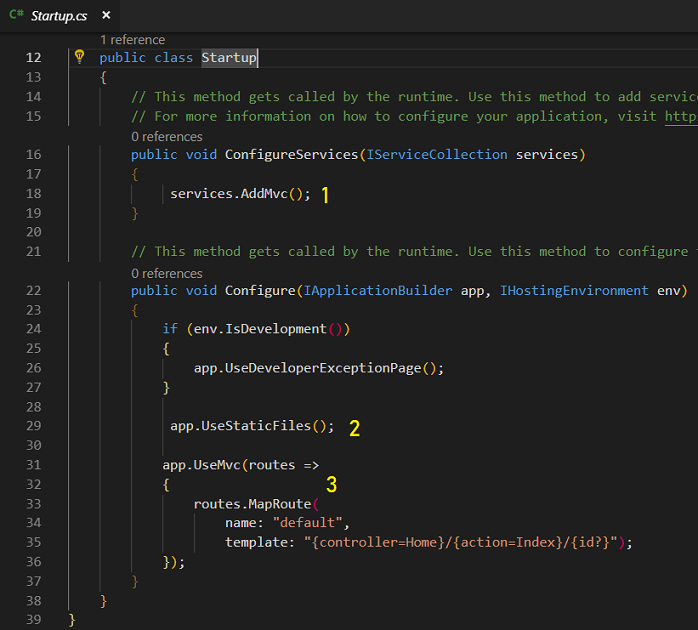Click the lightbulb quick-fix icon
This screenshot has height=630, width=698.
click(x=80, y=57)
